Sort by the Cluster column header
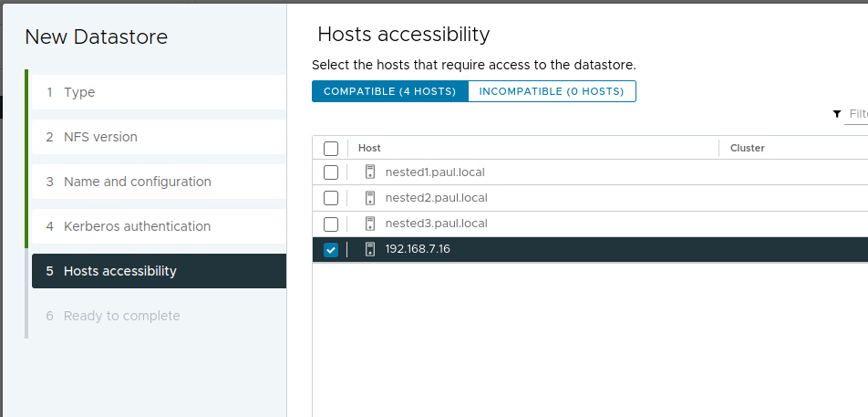 (747, 148)
